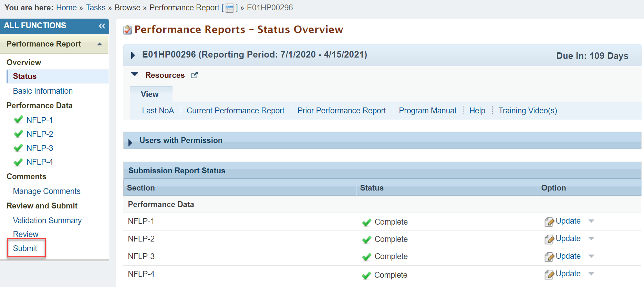644x287 pixels.
Task: Click the green checkmark beside NFLP-2 in sidebar
Action: tap(18, 134)
